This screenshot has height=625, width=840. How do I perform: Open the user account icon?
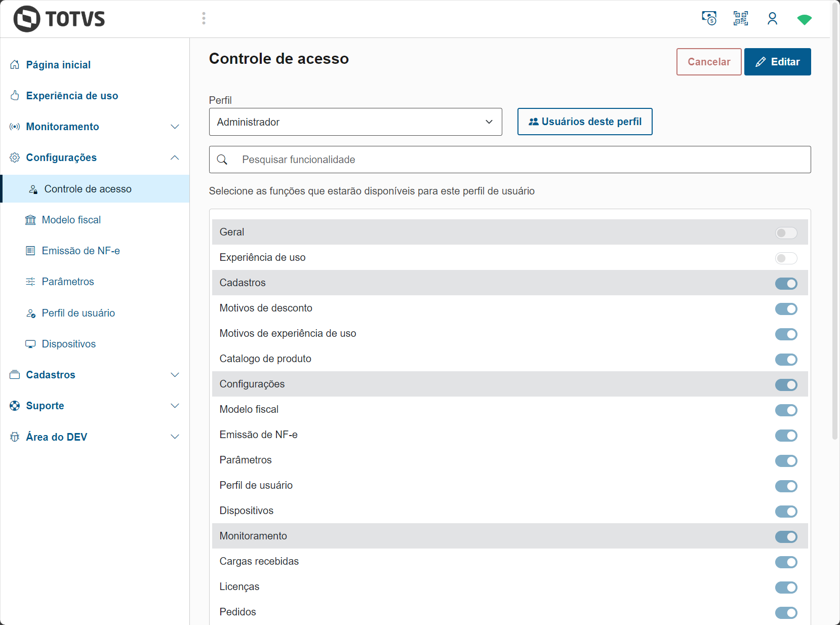(772, 19)
